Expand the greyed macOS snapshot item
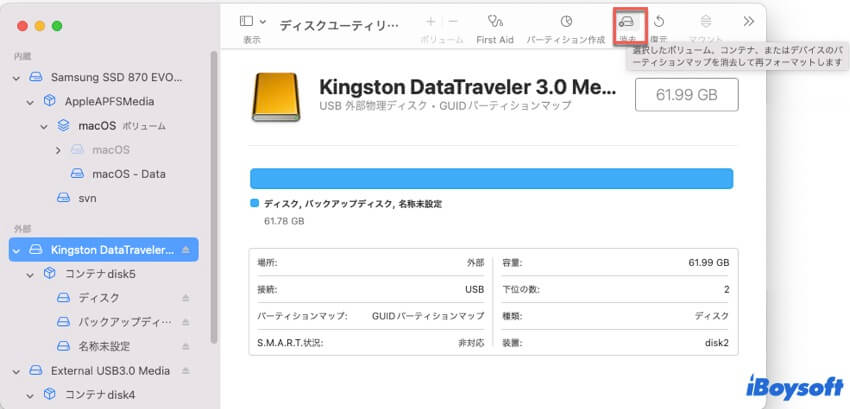850x409 pixels. coord(58,150)
